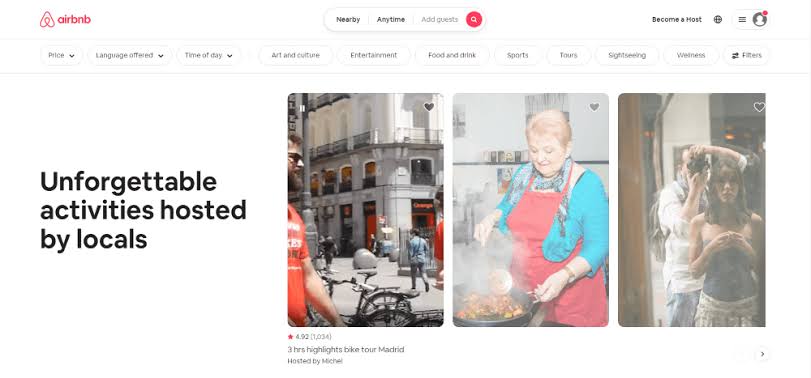
Task: Select the Entertainment category
Action: tap(373, 55)
